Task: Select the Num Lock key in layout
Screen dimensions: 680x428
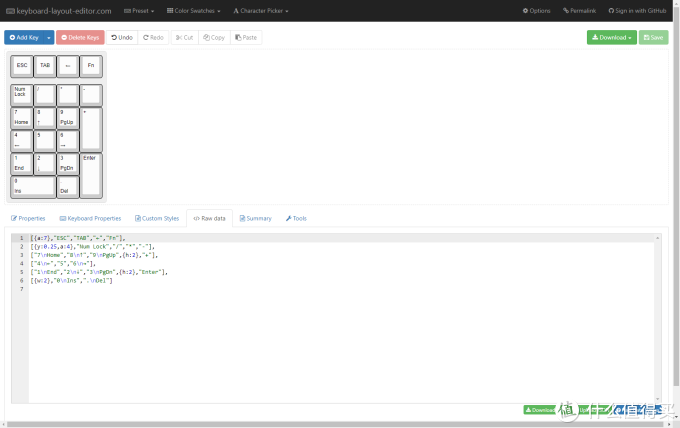Action: pyautogui.click(x=21, y=94)
